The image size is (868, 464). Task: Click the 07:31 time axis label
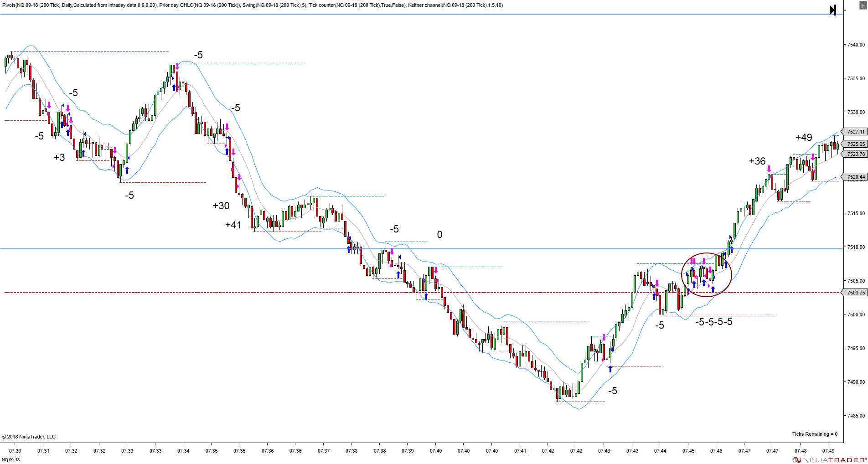coord(43,451)
